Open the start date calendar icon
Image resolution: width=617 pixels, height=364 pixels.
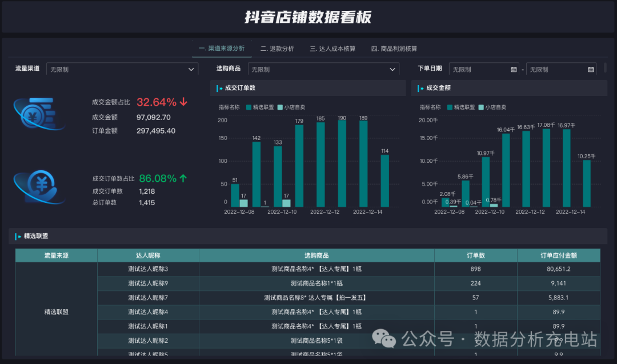coord(514,69)
